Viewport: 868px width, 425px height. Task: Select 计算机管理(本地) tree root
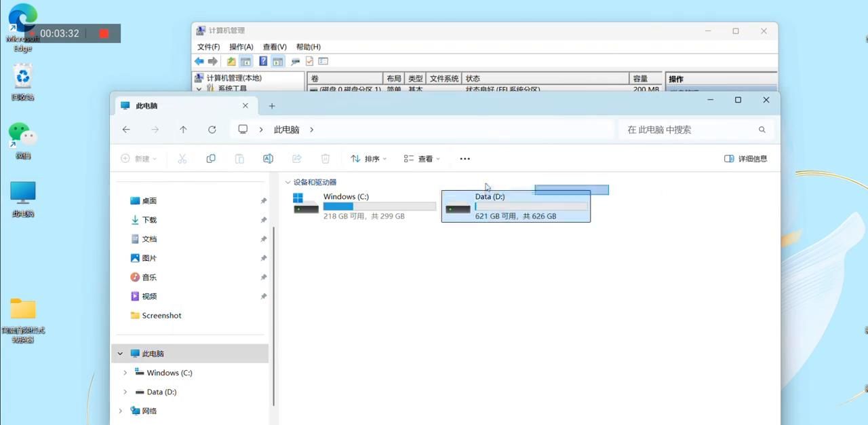tap(233, 78)
